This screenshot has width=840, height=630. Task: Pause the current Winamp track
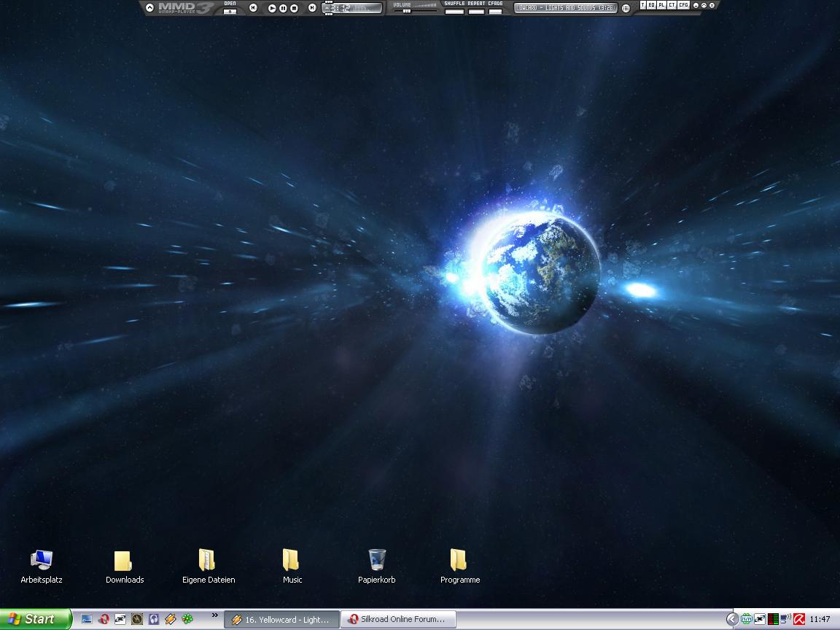click(283, 8)
